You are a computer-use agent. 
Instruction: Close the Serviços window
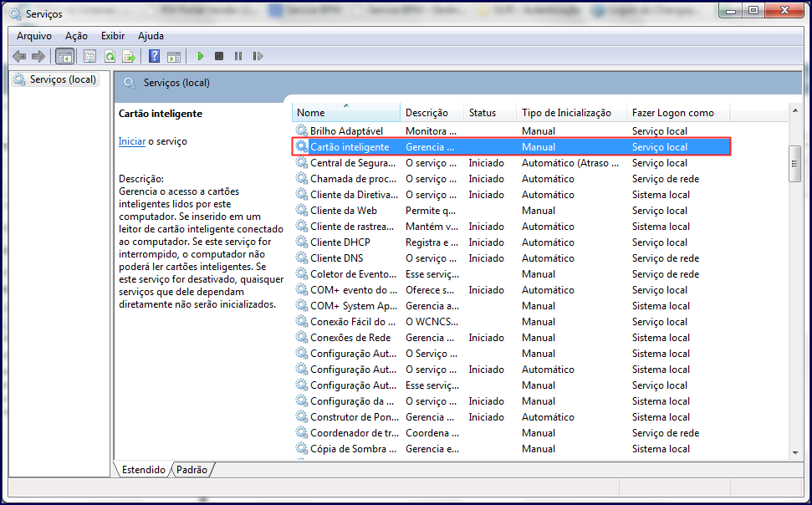784,10
